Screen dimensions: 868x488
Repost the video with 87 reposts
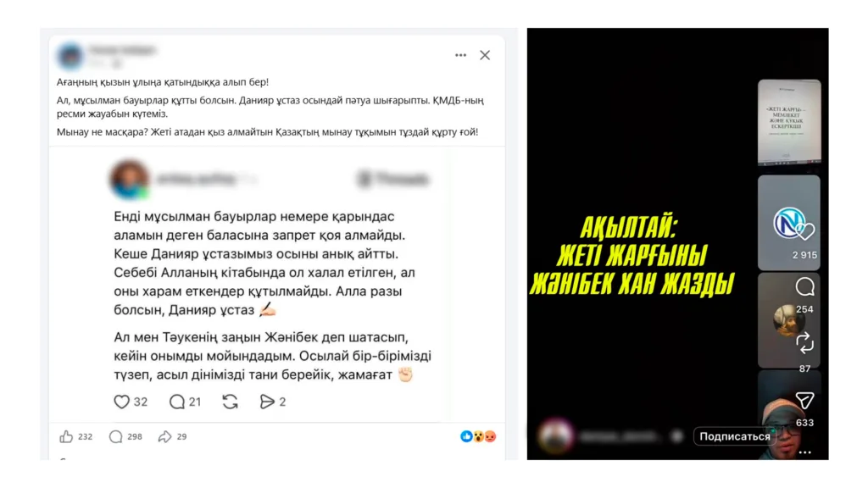(x=805, y=343)
